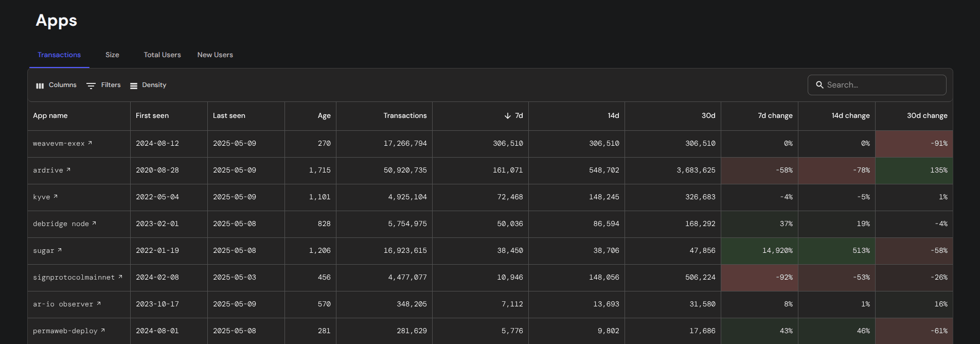This screenshot has width=980, height=344.
Task: Sort by the Transactions column header
Action: coord(405,116)
